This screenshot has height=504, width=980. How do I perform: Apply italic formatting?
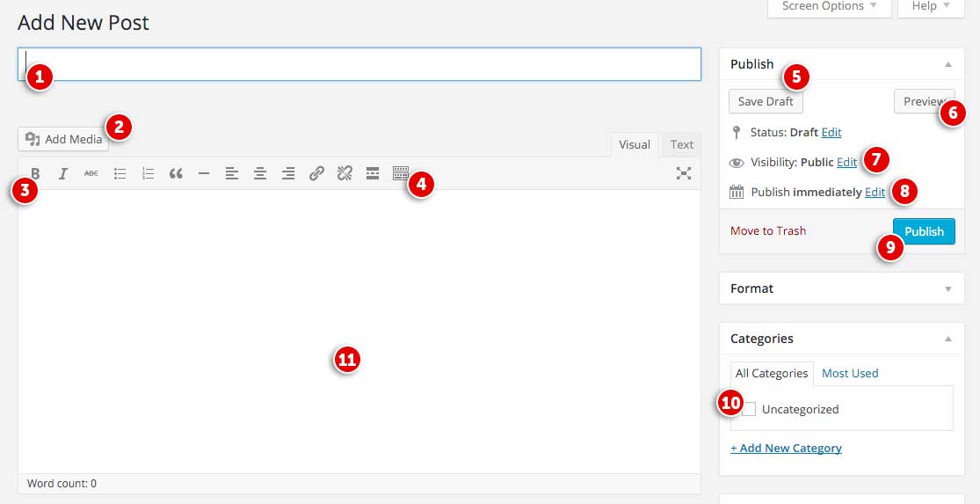pos(63,173)
